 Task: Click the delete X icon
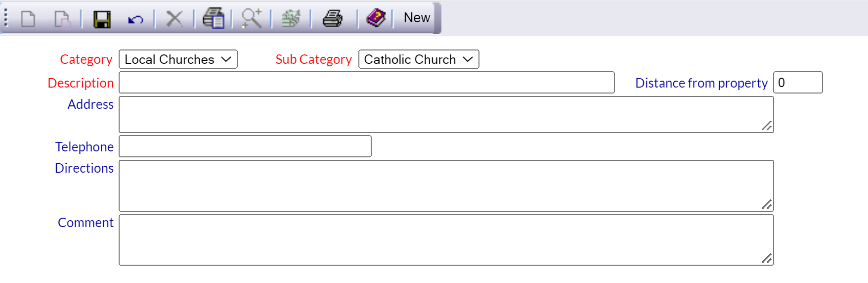pos(174,19)
